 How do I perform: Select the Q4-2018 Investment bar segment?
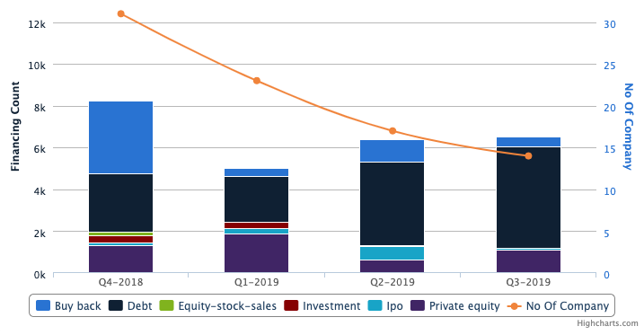pyautogui.click(x=120, y=239)
